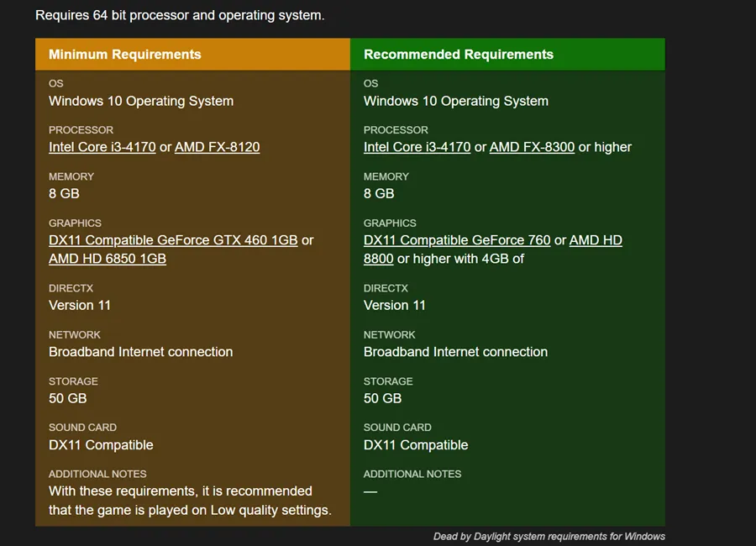Screen dimensions: 756x546
Task: Click the 50 GB storage value in Recommended column
Action: coord(383,398)
